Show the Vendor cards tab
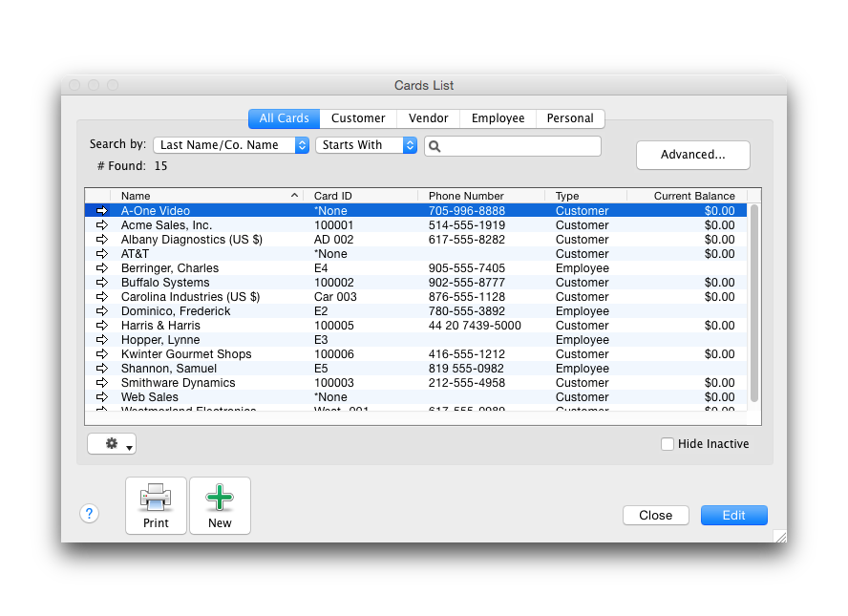Screen dimensions: 848x616 (428, 118)
